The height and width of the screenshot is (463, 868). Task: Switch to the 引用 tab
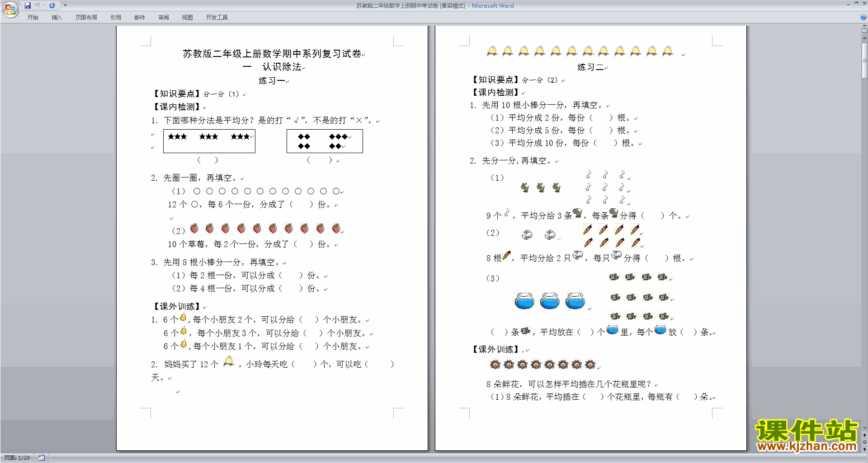coord(115,18)
